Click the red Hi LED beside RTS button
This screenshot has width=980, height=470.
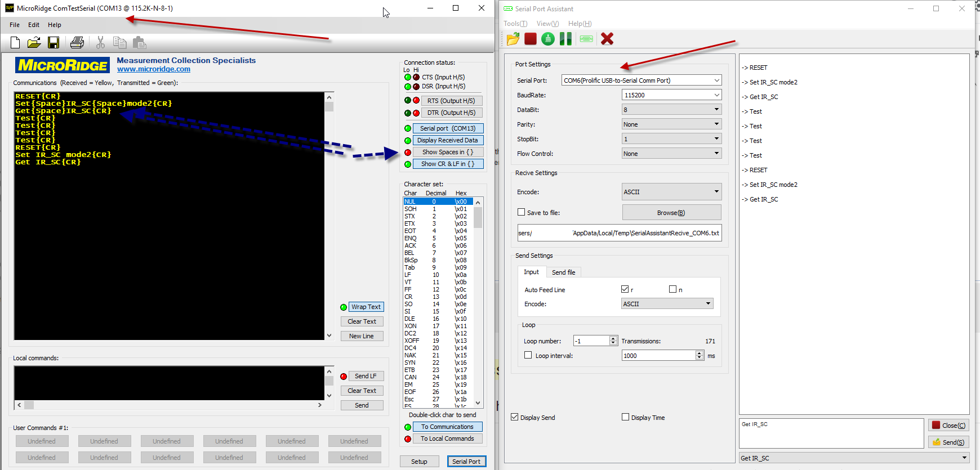[416, 100]
